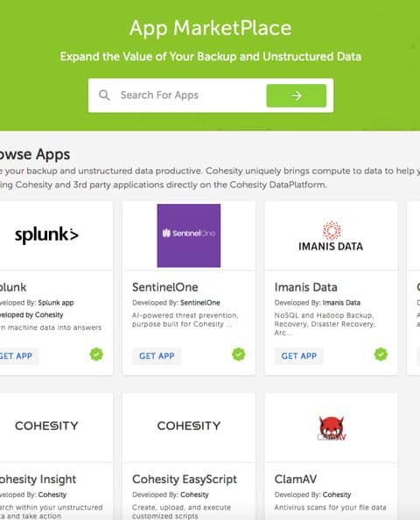The width and height of the screenshot is (420, 520).
Task: Click GET APP on the SentinelOne card
Action: coord(157,355)
